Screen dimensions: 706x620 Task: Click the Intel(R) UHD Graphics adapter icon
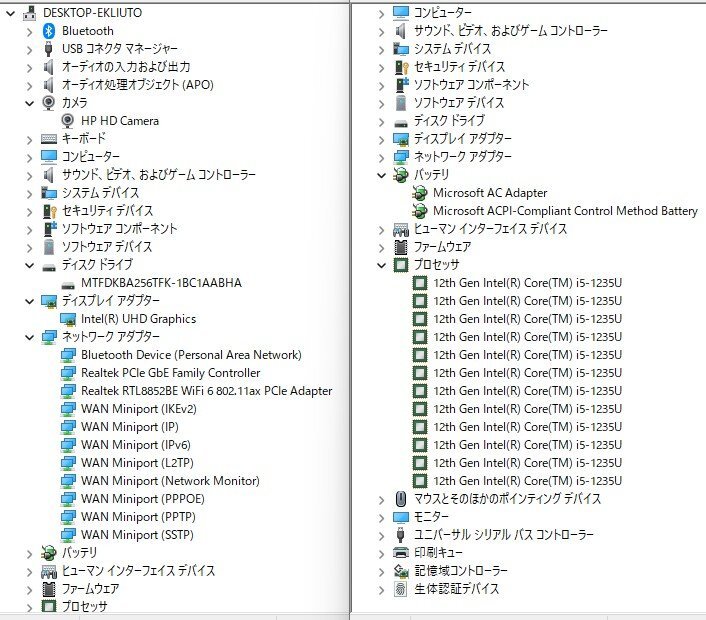(x=68, y=319)
